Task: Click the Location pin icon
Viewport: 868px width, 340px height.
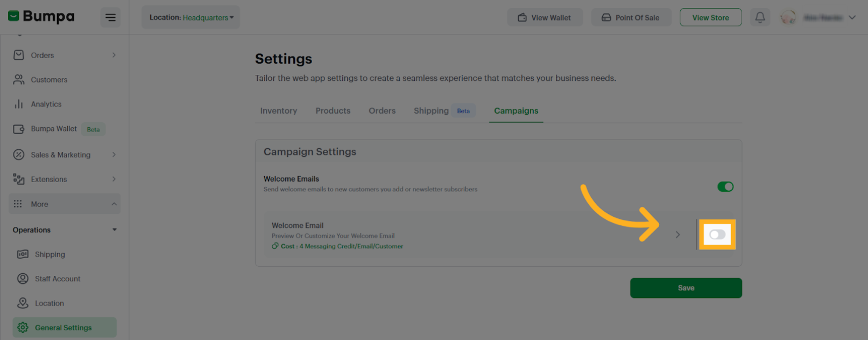Action: (x=23, y=303)
